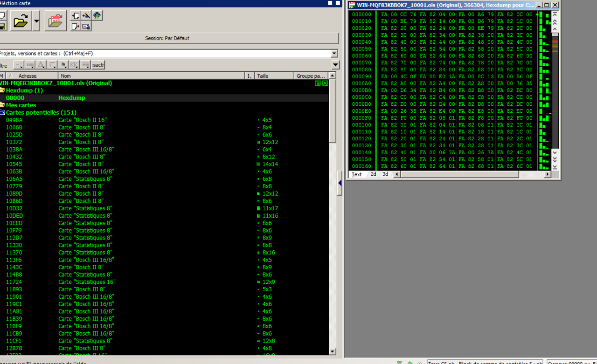The width and height of the screenshot is (597, 364).
Task: Open the flag filter dropdown icon
Action: click(64, 65)
